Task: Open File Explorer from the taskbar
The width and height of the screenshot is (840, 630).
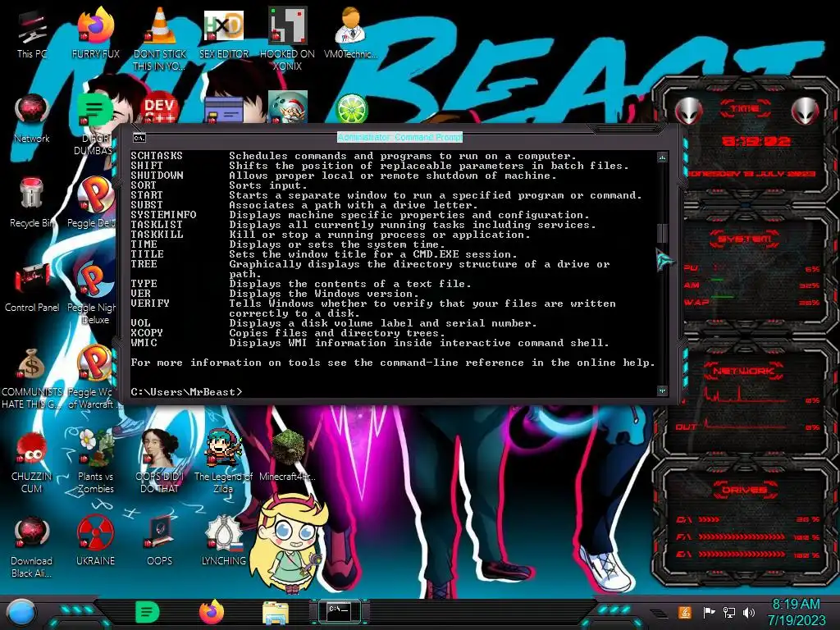Action: point(276,613)
